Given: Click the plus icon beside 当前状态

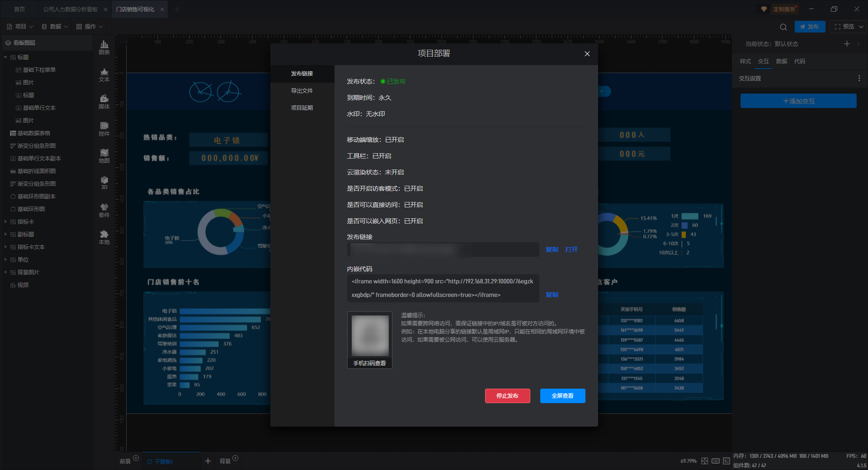Looking at the screenshot, I should [x=847, y=44].
